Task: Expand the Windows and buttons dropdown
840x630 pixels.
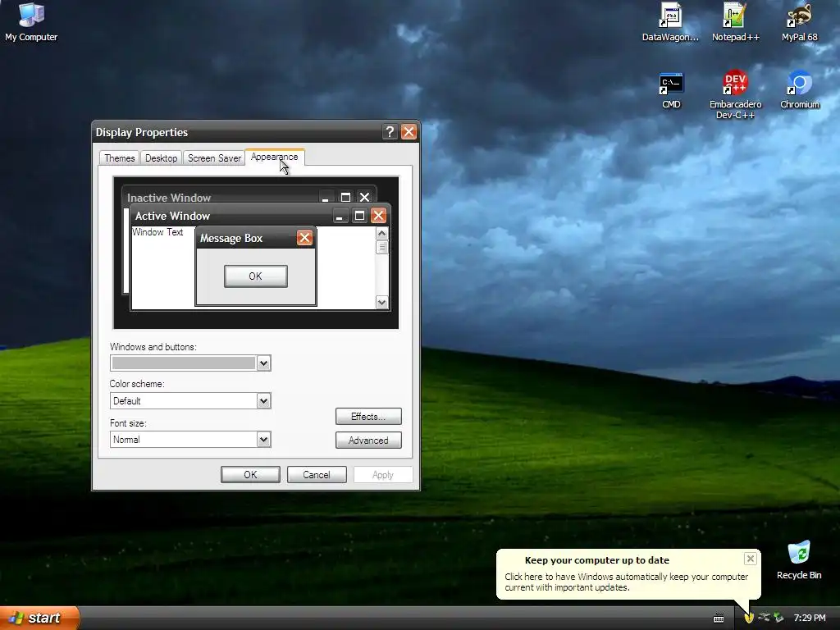Action: tap(263, 363)
